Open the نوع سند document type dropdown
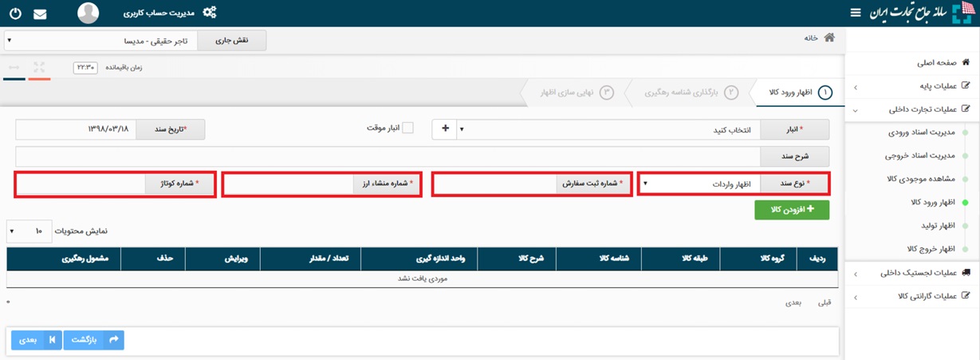 pos(701,184)
